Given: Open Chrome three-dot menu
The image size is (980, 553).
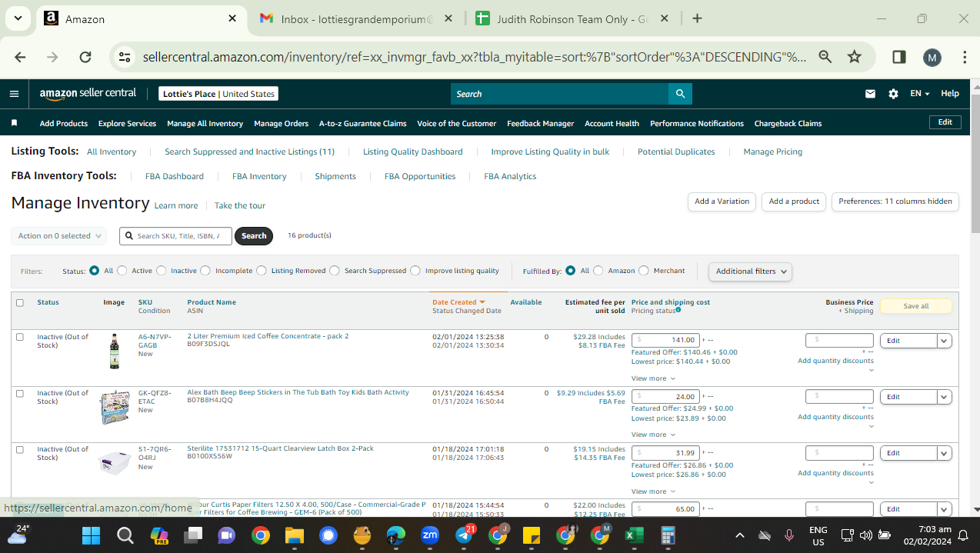Looking at the screenshot, I should pos(965,57).
